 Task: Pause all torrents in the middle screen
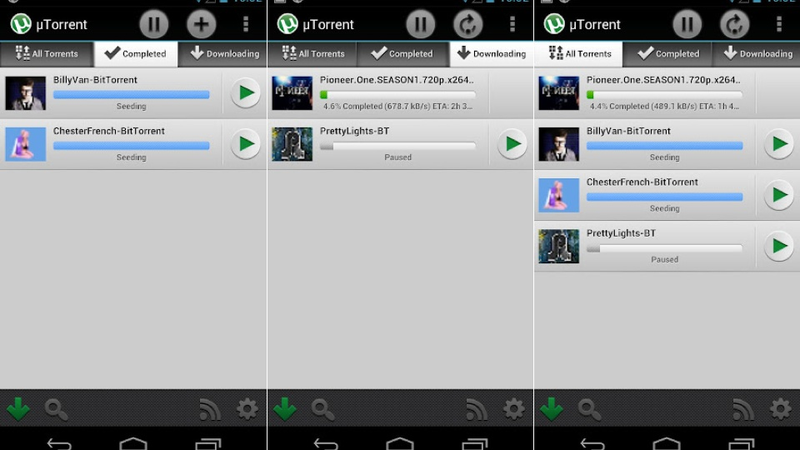(420, 24)
